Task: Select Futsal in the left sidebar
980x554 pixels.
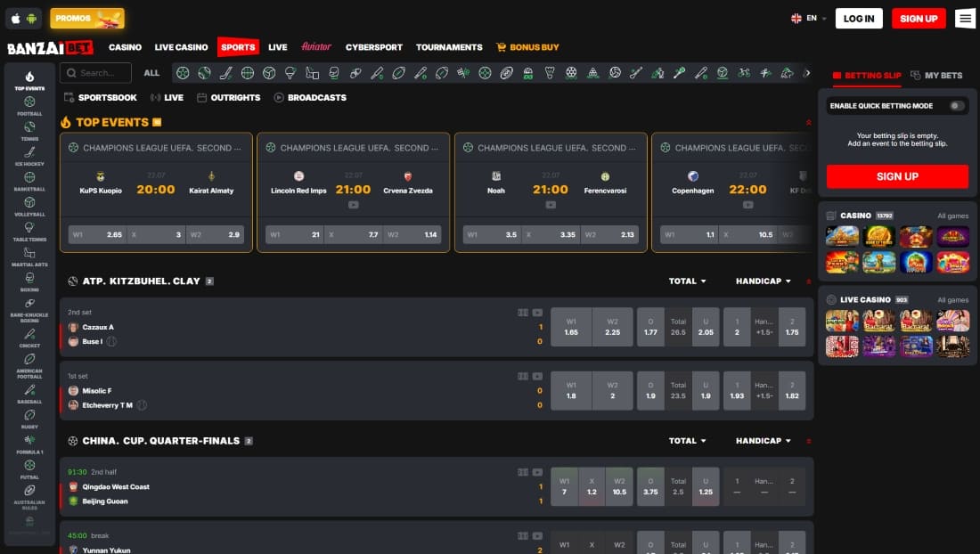Action: pyautogui.click(x=29, y=469)
